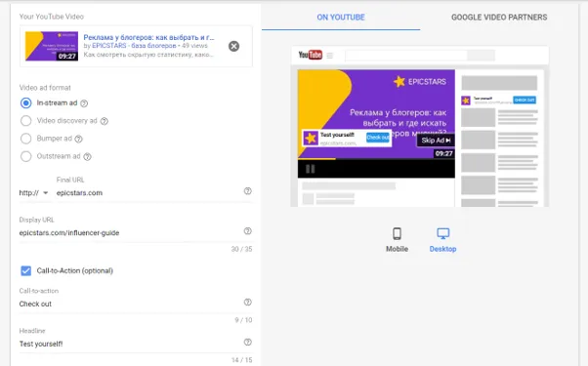Open help for In-stream ad
Screen dimensions: 588x366
click(84, 103)
